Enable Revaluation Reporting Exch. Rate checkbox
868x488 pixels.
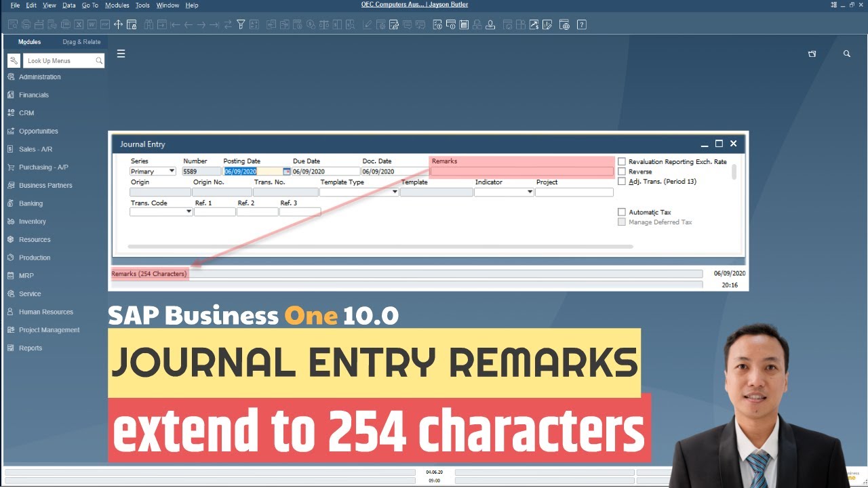pos(622,161)
